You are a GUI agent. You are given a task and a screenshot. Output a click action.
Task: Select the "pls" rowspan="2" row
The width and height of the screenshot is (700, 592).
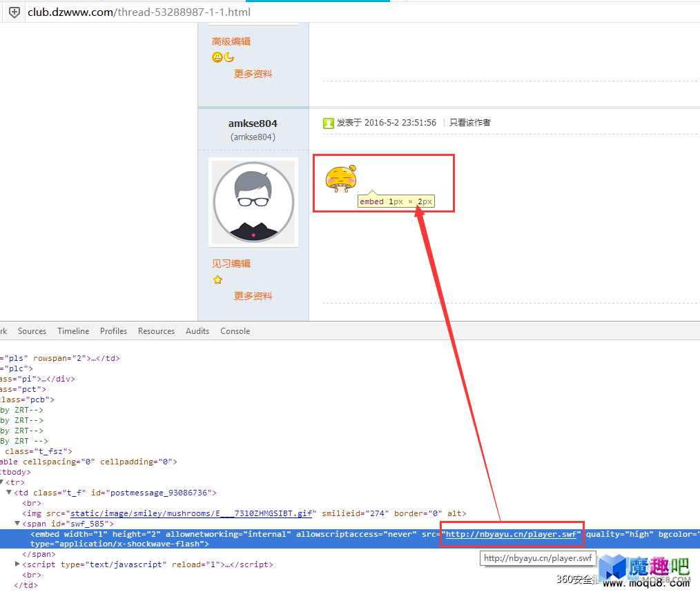(x=60, y=358)
